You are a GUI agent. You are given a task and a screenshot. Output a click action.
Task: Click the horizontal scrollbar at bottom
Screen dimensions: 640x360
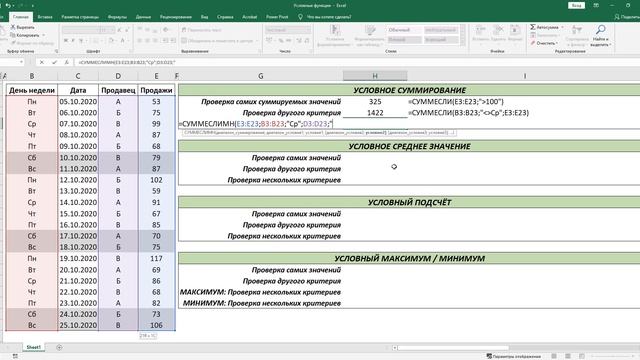point(453,348)
